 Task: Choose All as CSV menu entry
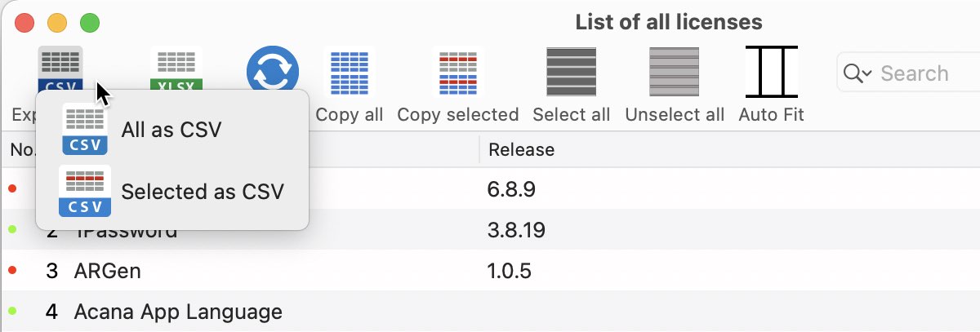173,130
